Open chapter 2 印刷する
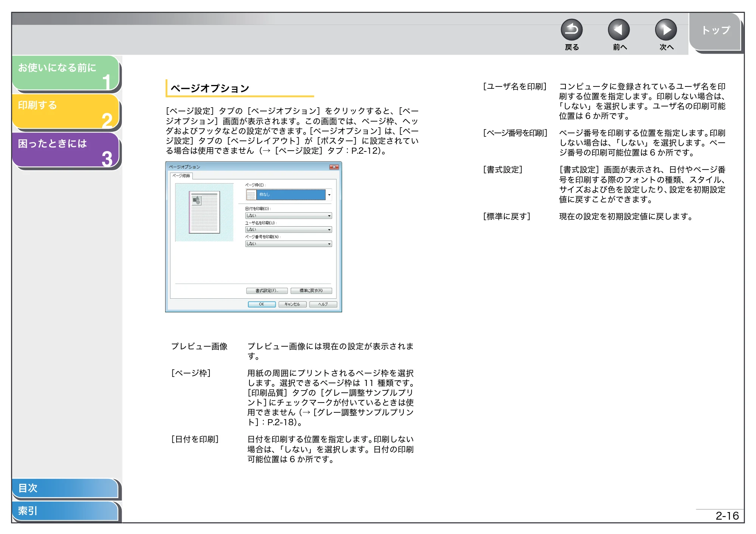This screenshot has height=534, width=756. (x=66, y=111)
